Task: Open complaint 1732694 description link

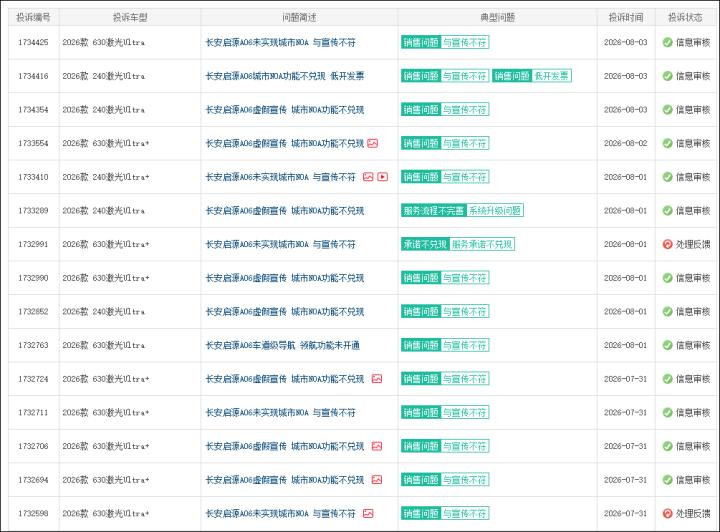Action: 285,480
